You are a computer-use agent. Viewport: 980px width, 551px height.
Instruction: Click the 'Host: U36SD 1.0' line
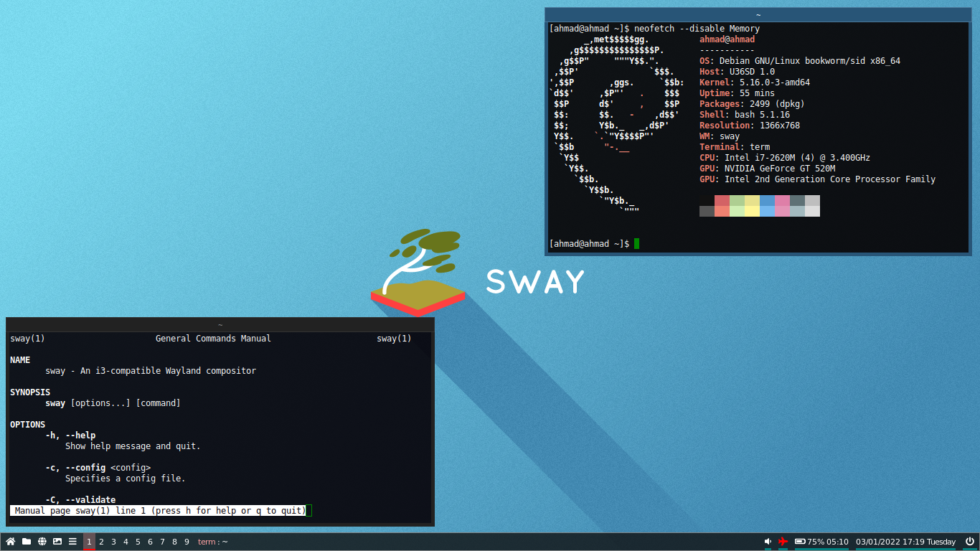[x=737, y=72]
